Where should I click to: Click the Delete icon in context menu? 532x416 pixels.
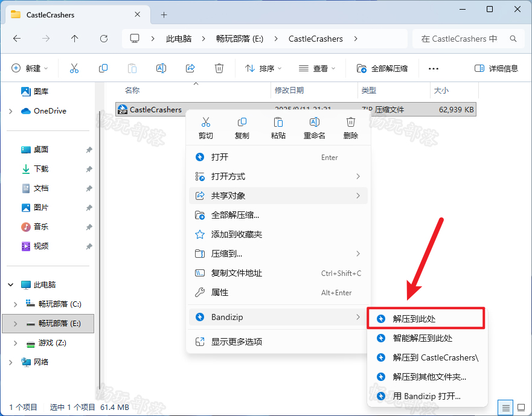(351, 122)
